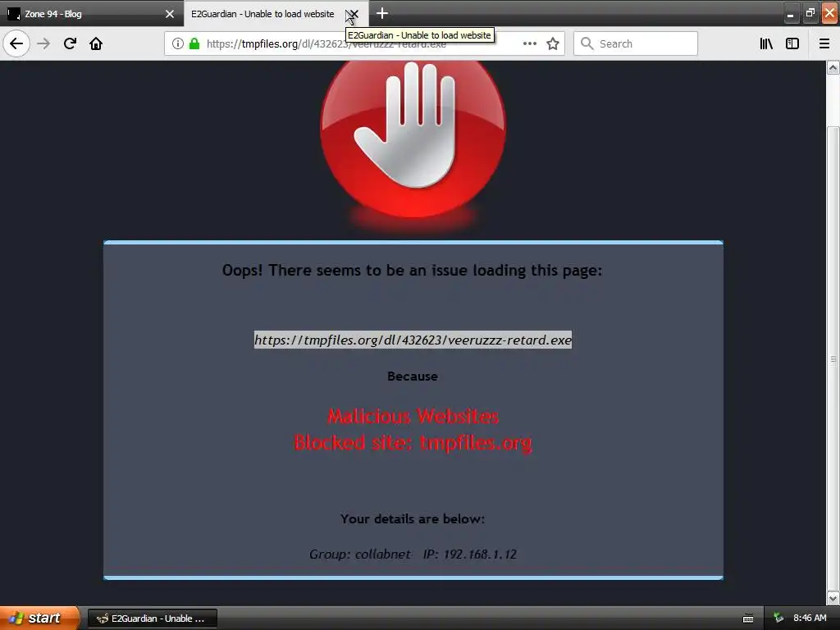The image size is (840, 630).
Task: Open a new tab with plus button
Action: pos(382,13)
